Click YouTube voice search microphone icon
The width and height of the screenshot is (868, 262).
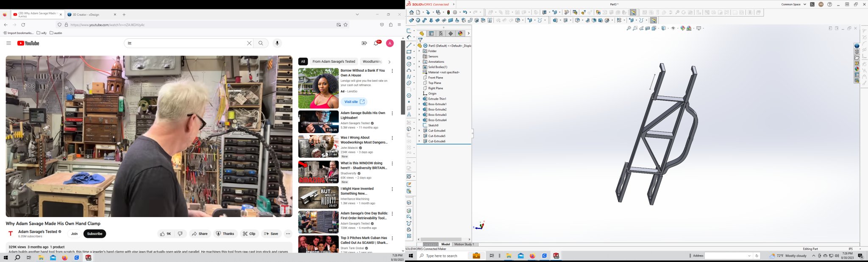tap(277, 43)
